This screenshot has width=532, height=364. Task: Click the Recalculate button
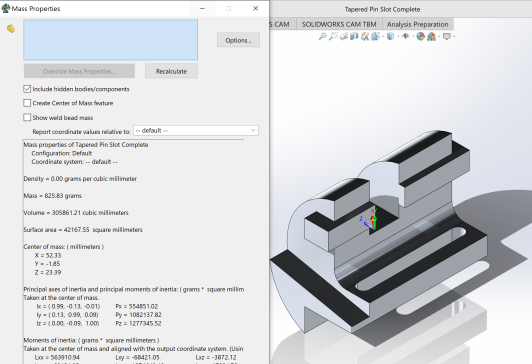(x=171, y=71)
